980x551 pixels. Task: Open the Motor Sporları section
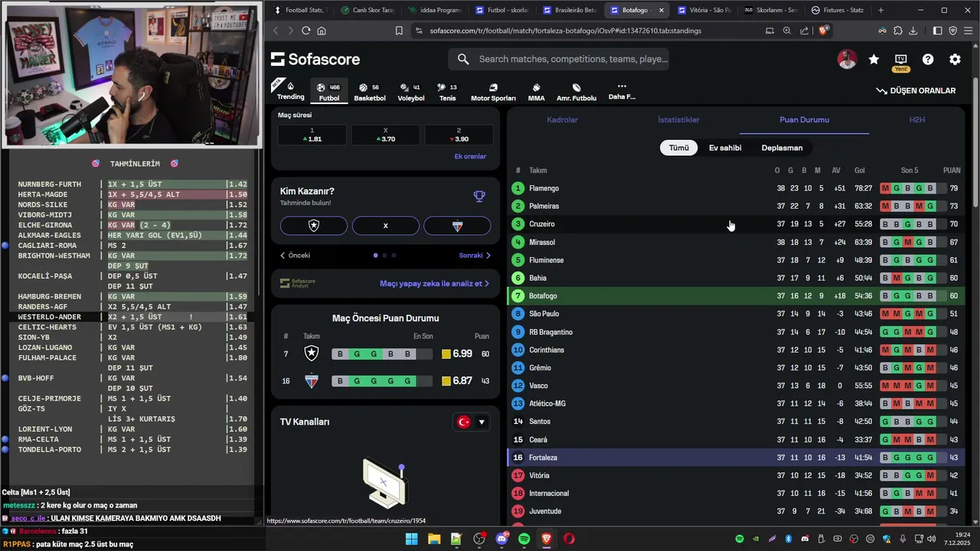point(493,92)
